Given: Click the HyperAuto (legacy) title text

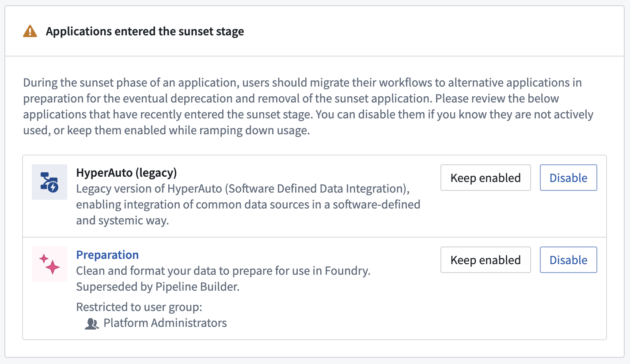Looking at the screenshot, I should click(126, 172).
